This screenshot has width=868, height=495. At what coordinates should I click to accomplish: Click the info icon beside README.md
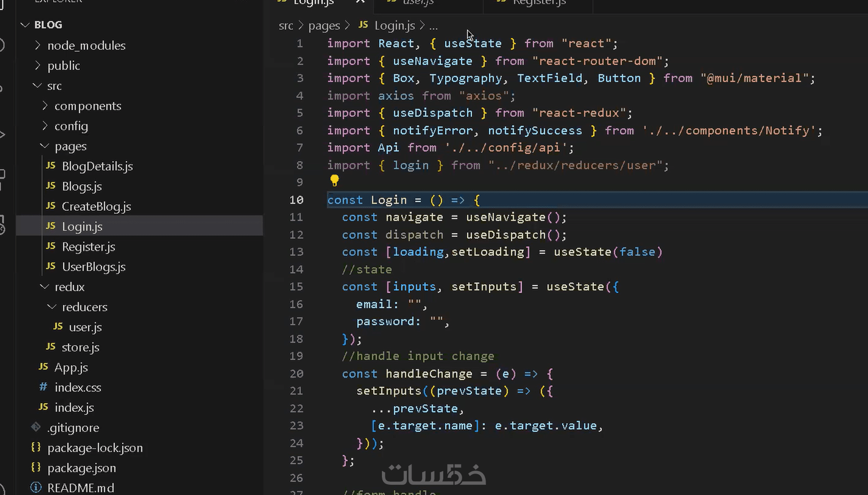point(36,487)
